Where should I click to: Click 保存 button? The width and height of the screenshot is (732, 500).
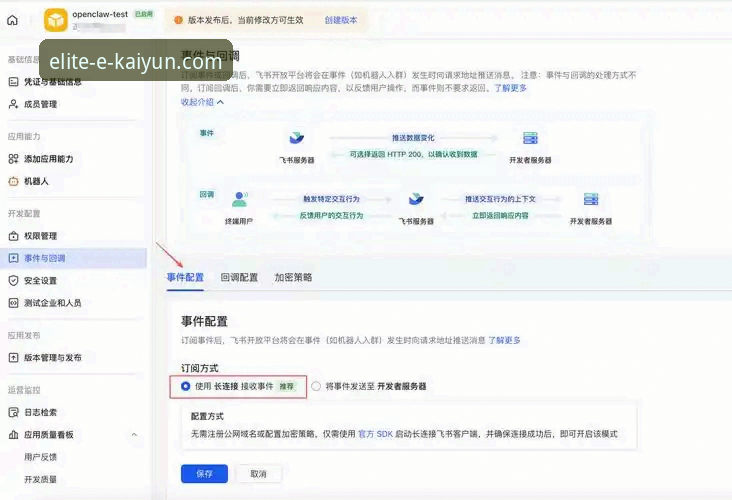(204, 474)
